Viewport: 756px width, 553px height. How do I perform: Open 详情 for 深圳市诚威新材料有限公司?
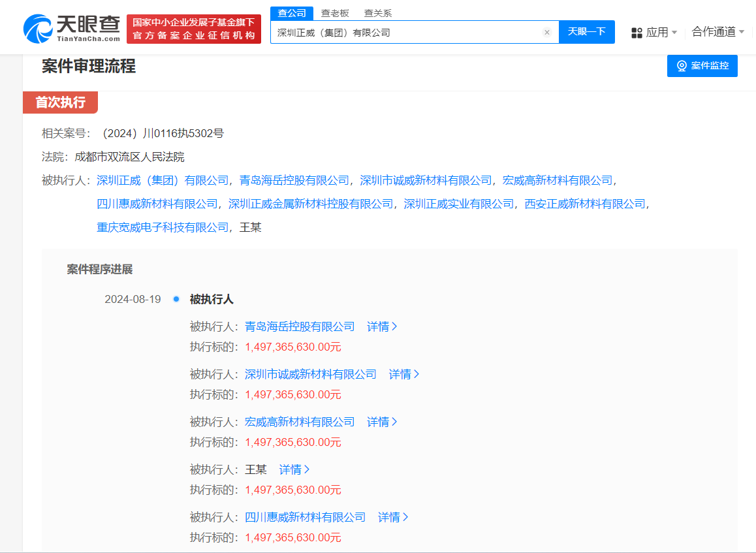(x=404, y=374)
